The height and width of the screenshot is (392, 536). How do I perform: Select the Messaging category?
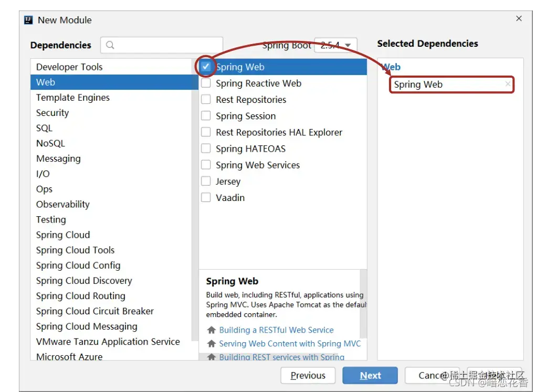click(111, 158)
